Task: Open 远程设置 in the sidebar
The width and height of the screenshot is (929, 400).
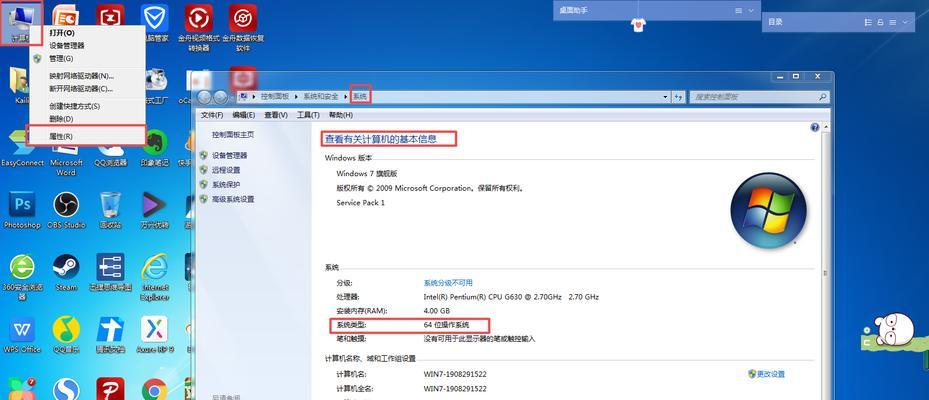Action: (x=226, y=170)
